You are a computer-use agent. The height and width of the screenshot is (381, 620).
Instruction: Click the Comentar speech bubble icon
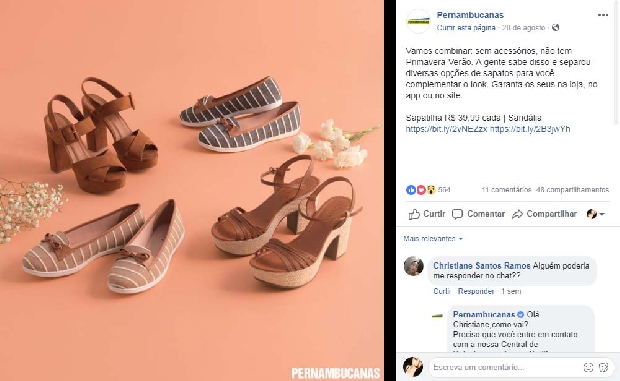coord(457,214)
